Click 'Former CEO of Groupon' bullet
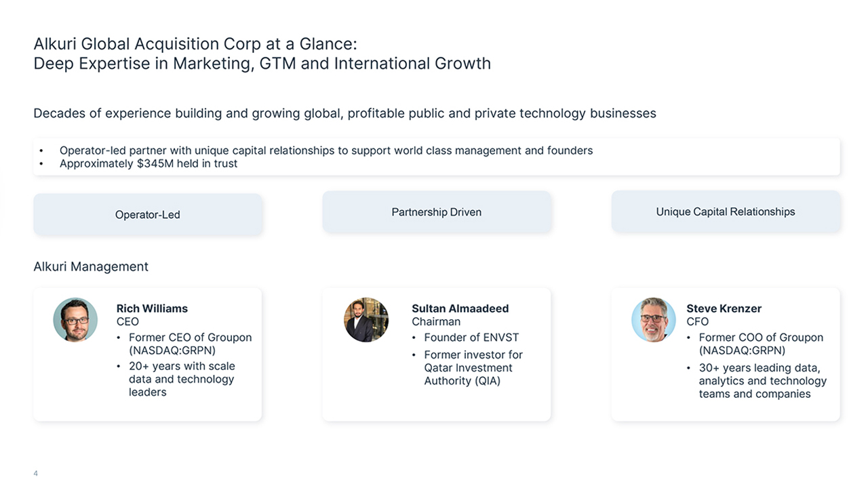Image resolution: width=868 pixels, height=488 pixels. click(190, 344)
